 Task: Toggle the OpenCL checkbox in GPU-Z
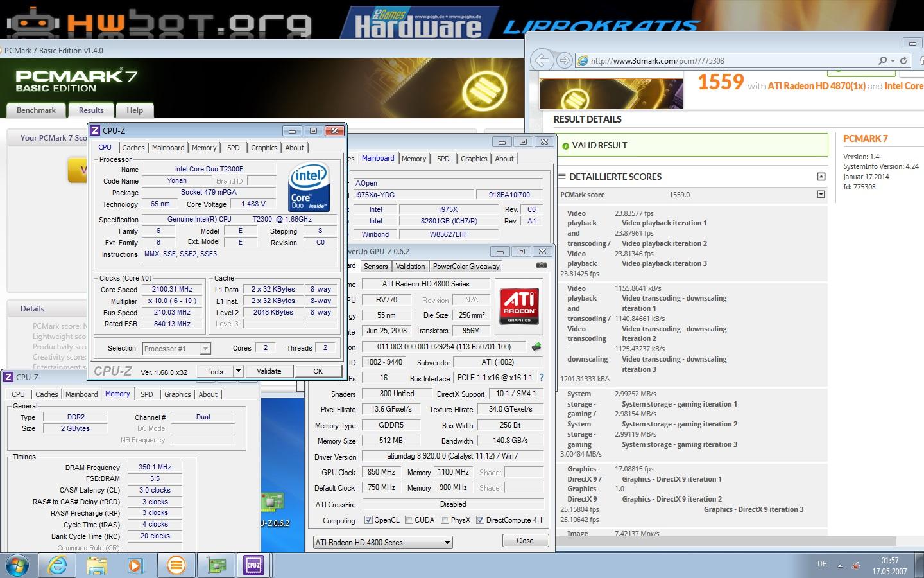pos(368,520)
